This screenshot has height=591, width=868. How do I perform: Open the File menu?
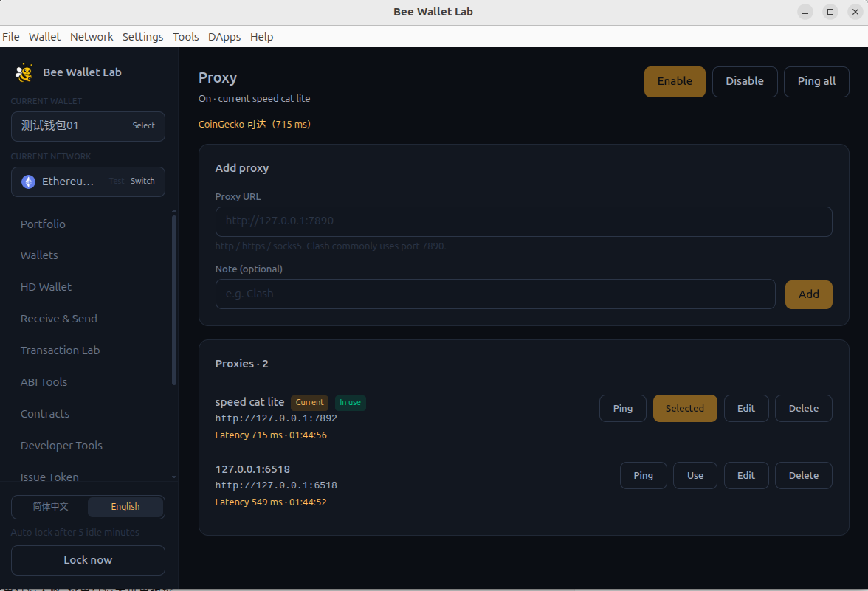(x=10, y=37)
